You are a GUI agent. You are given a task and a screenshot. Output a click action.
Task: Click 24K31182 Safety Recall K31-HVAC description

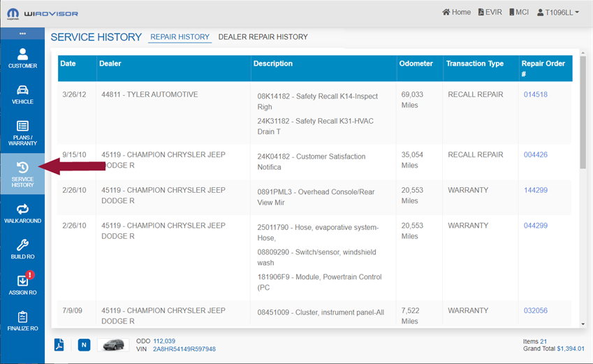click(316, 126)
